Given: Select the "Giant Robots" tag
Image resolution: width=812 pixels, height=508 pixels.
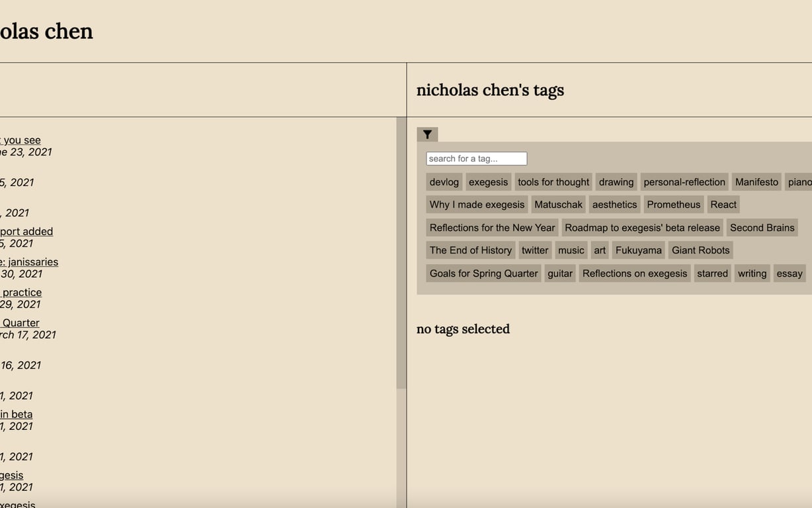Looking at the screenshot, I should pos(700,250).
